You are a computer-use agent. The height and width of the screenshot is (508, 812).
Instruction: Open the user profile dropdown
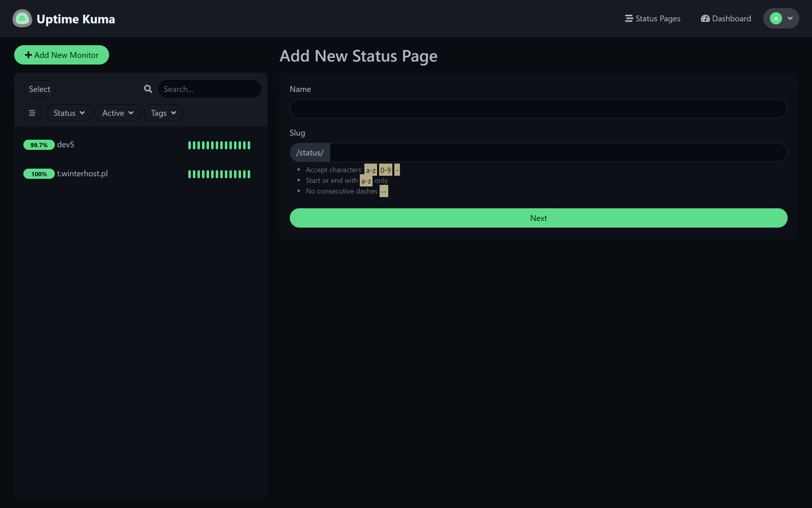[781, 18]
